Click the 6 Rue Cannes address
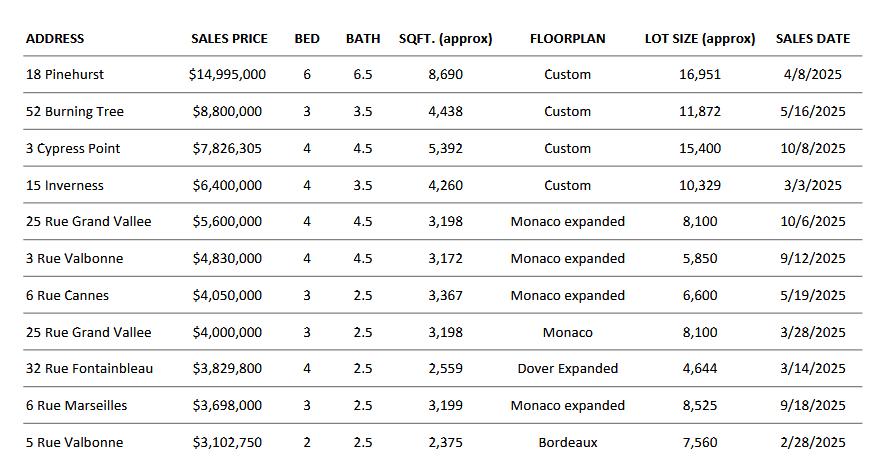This screenshot has width=886, height=457. click(x=67, y=296)
